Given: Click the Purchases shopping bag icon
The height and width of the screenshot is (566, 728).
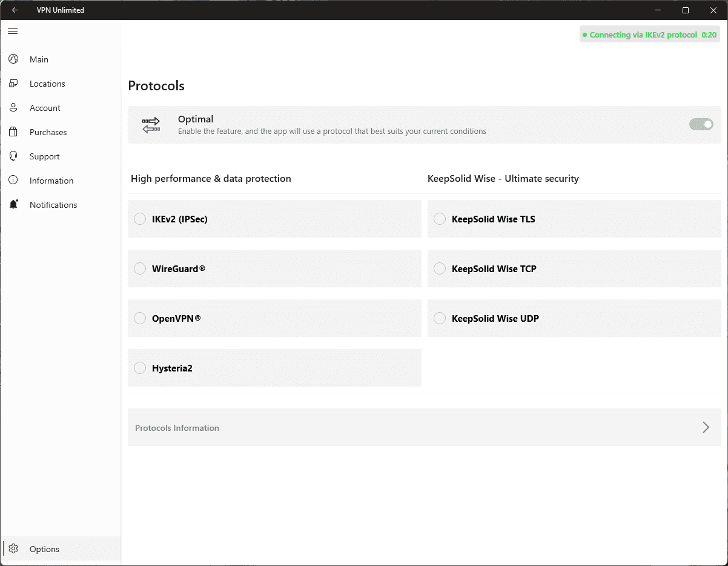Looking at the screenshot, I should [x=13, y=132].
